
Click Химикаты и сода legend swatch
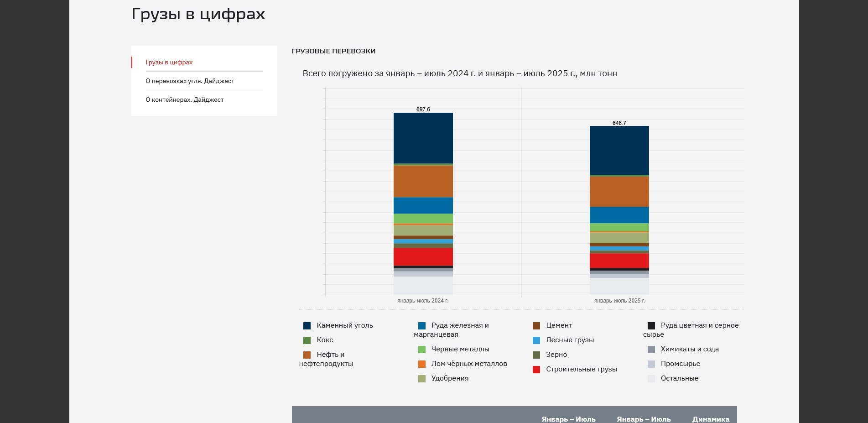pos(651,350)
